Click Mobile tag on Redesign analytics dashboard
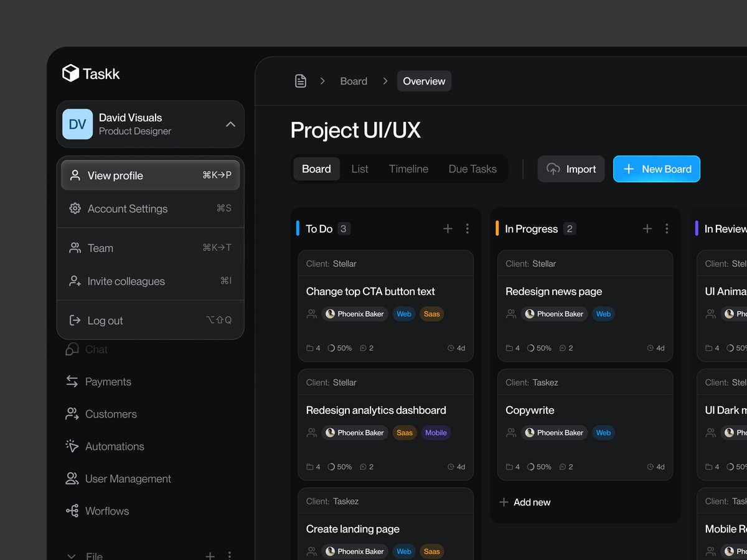This screenshot has height=560, width=747. point(436,432)
